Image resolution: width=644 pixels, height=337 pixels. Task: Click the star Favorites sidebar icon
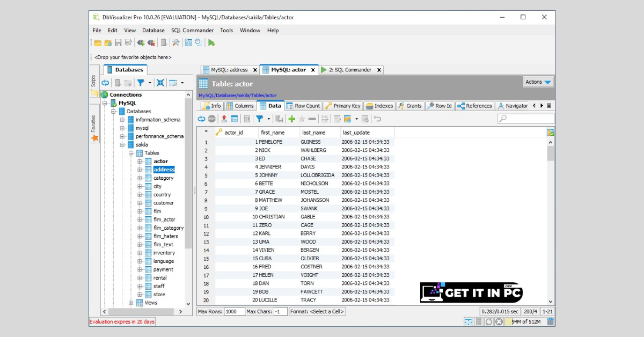[x=95, y=138]
